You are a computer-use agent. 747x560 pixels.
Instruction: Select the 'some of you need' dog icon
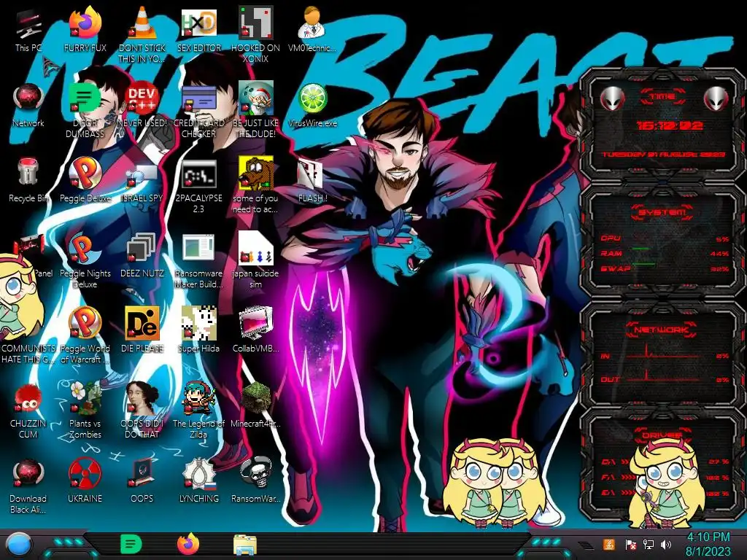[255, 184]
